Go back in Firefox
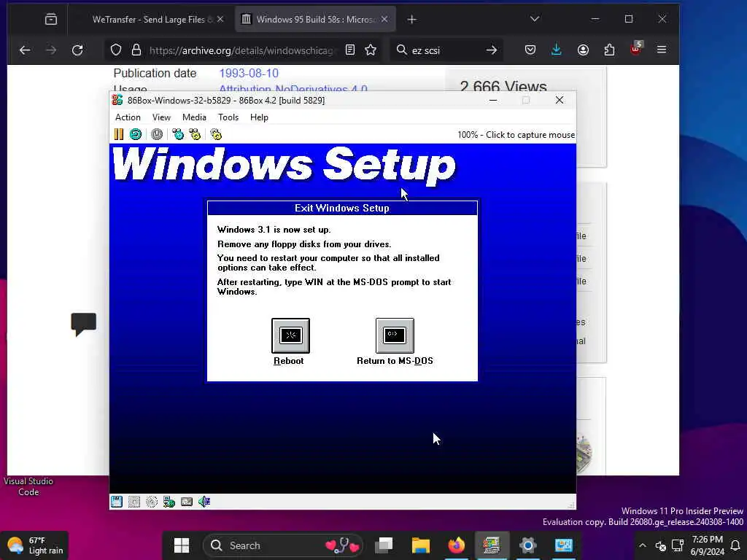This screenshot has width=747, height=560. (x=25, y=50)
